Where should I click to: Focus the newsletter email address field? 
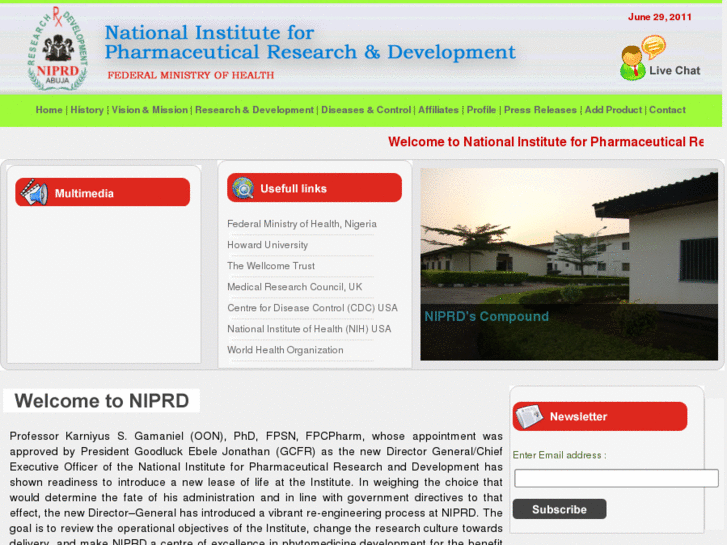616,478
